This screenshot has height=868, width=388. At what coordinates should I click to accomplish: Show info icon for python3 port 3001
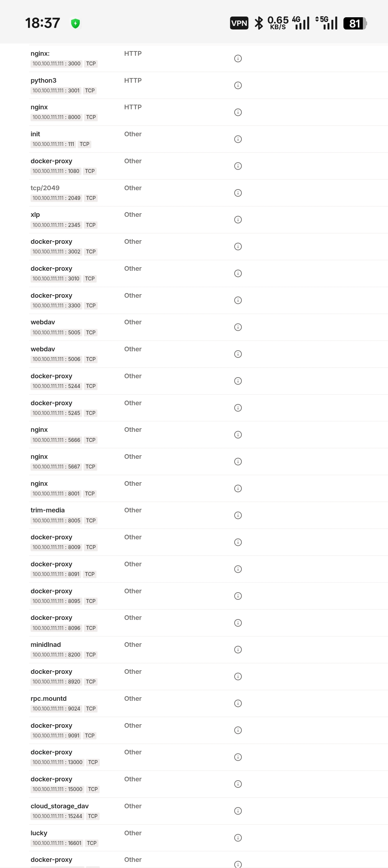[x=238, y=85]
